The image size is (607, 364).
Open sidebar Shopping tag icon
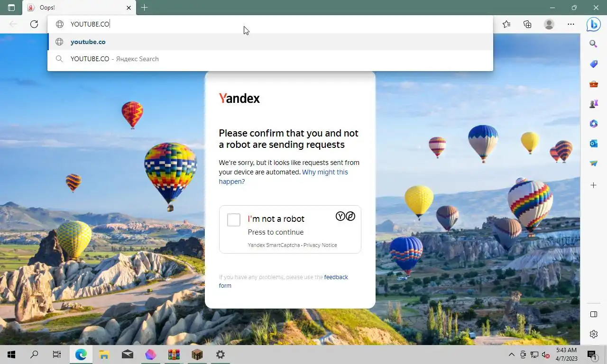[593, 64]
